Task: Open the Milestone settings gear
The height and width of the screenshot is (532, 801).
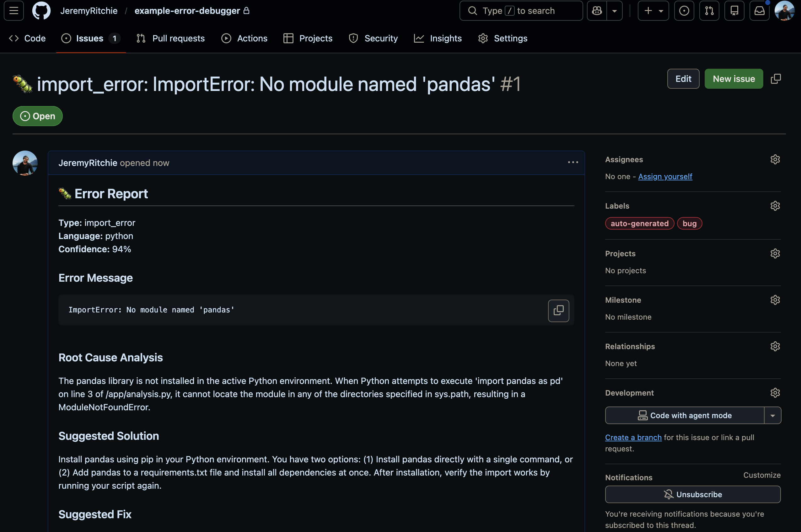Action: tap(775, 300)
